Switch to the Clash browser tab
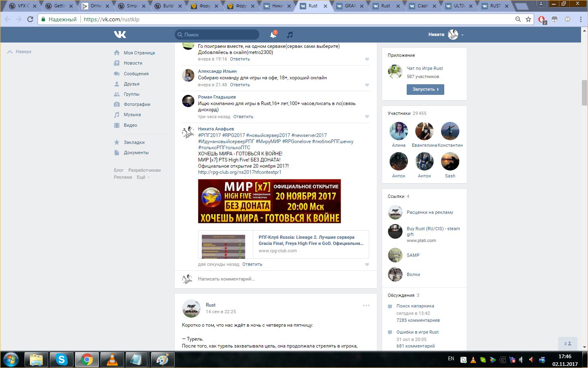Screen dimensions: 588x368 click(423, 6)
